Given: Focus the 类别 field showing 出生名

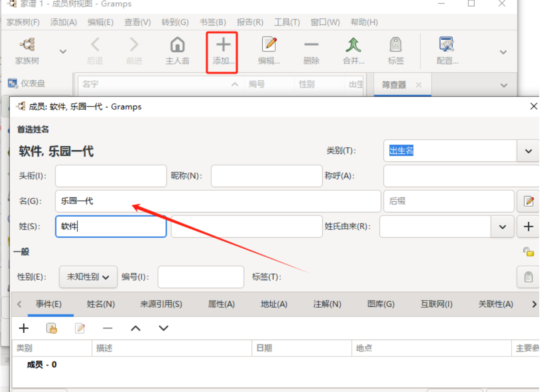Looking at the screenshot, I should [450, 151].
